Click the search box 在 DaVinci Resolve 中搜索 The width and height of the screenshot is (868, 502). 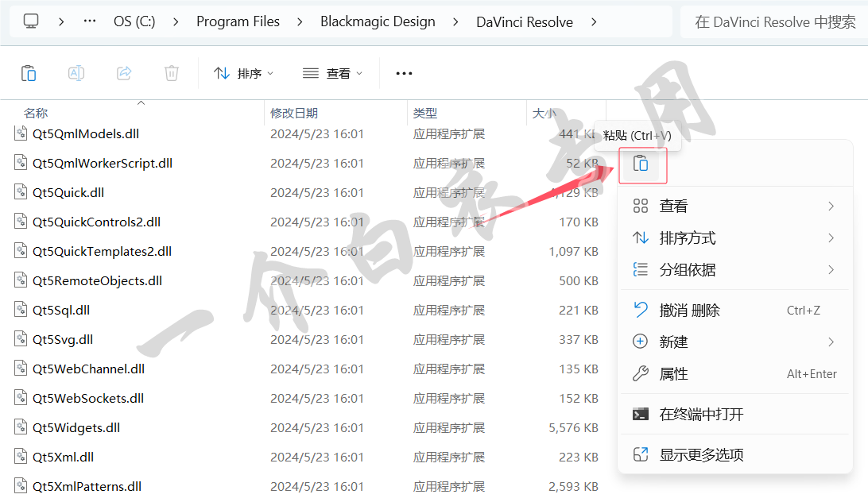(x=775, y=22)
